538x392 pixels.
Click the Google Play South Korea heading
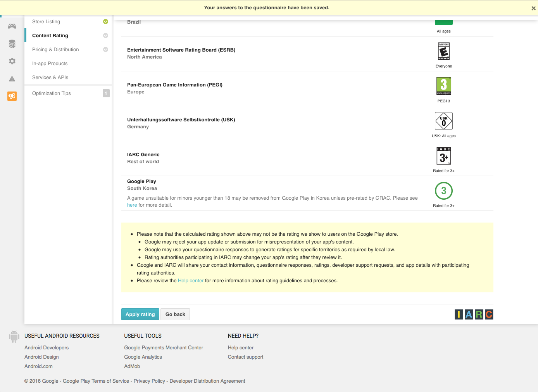pyautogui.click(x=141, y=181)
